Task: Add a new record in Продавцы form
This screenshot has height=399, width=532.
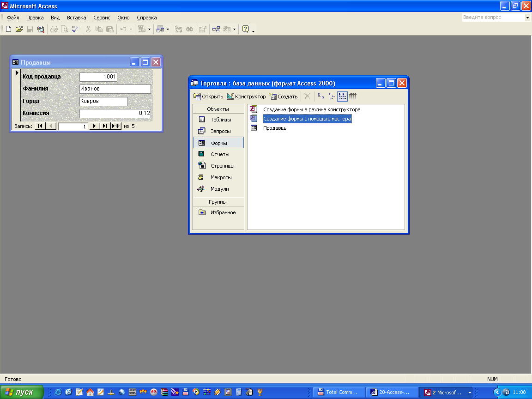Action: pos(116,126)
